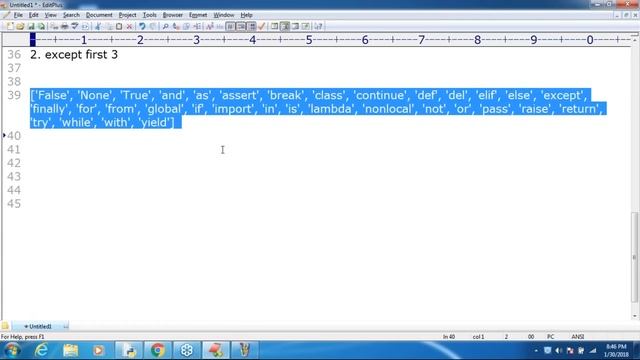640x360 pixels.
Task: Click the red X Delete icon
Action: (129, 27)
